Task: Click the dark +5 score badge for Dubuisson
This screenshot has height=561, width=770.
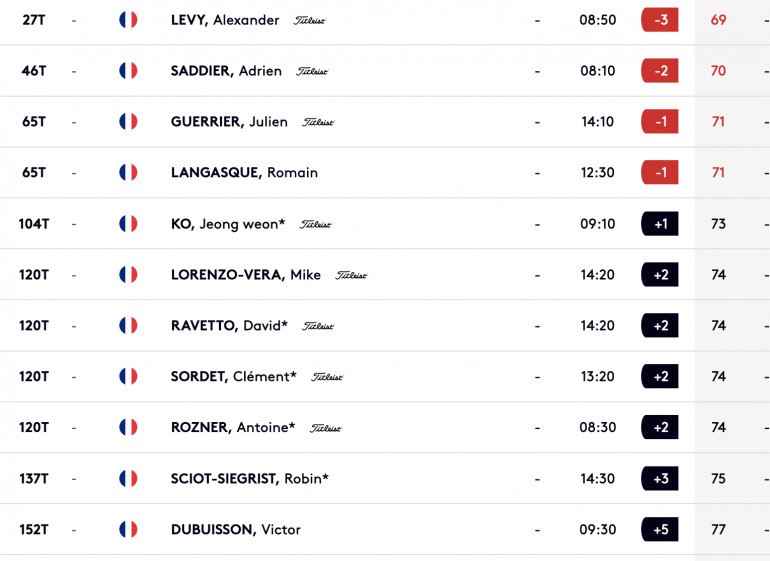Action: coord(660,530)
